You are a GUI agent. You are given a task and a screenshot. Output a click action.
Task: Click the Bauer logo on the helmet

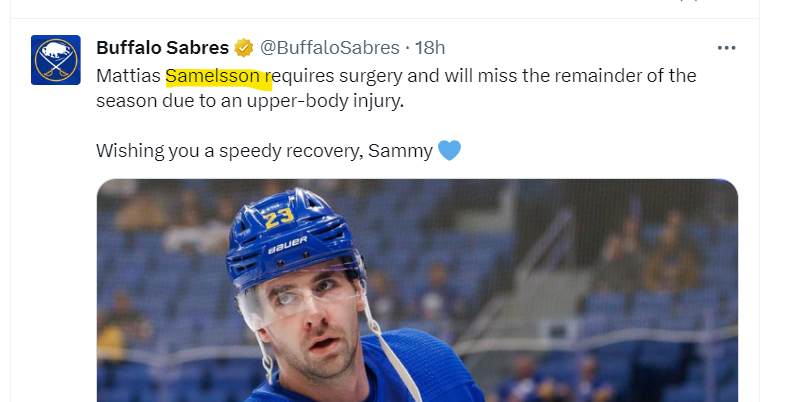pyautogui.click(x=288, y=245)
